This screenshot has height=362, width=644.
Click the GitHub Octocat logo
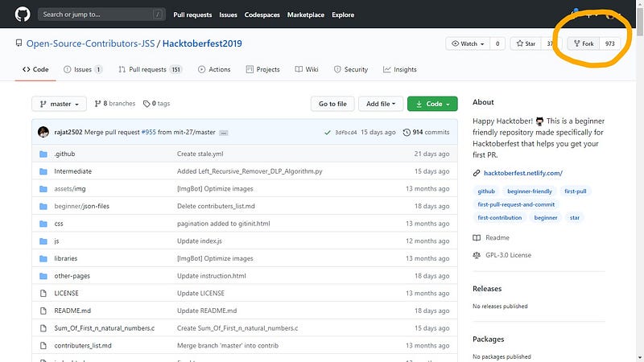19,14
